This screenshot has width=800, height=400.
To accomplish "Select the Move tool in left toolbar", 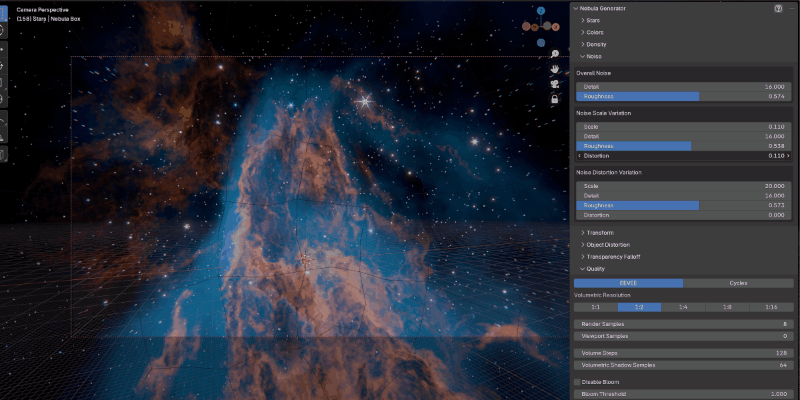I will (3, 49).
